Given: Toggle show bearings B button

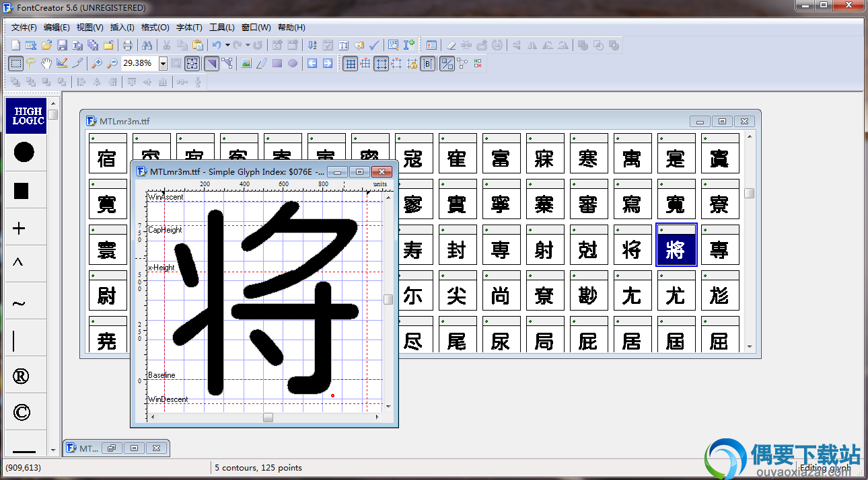Looking at the screenshot, I should tap(428, 63).
